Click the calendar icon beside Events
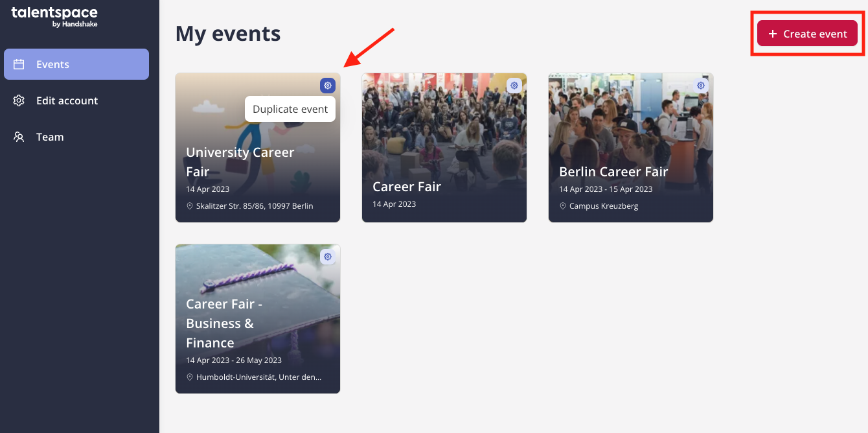 (x=19, y=64)
